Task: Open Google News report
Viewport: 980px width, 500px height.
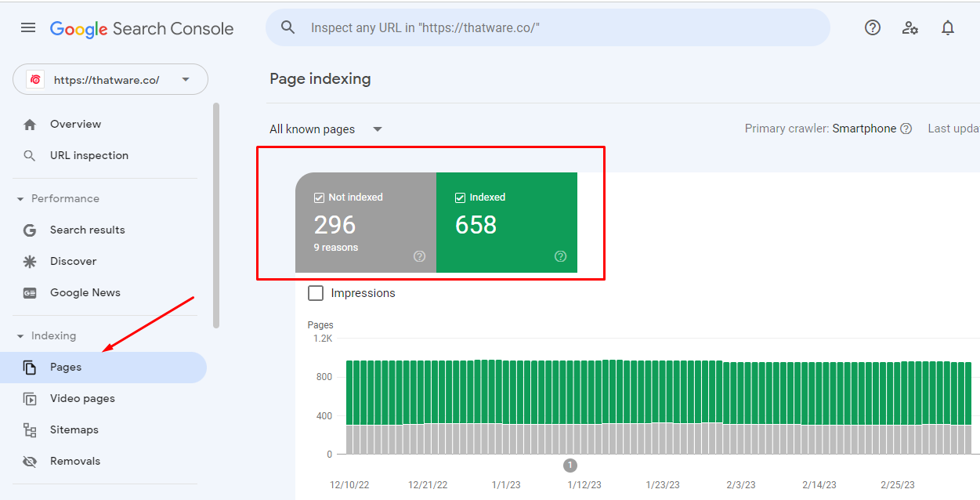Action: pos(103,293)
